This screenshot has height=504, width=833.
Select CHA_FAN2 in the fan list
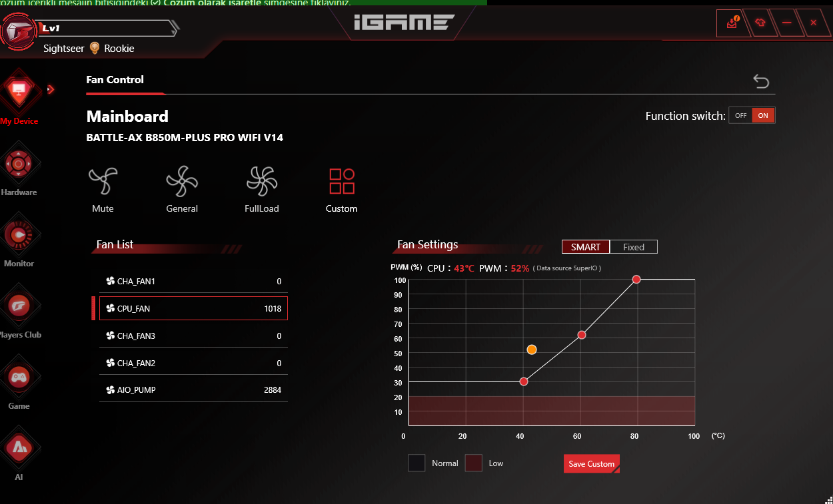(x=194, y=364)
